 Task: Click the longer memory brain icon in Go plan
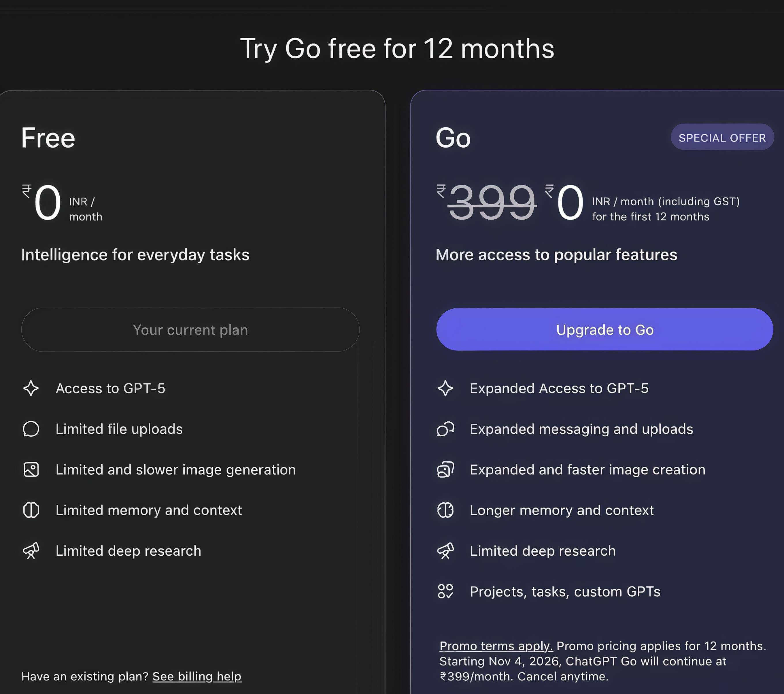pos(445,510)
